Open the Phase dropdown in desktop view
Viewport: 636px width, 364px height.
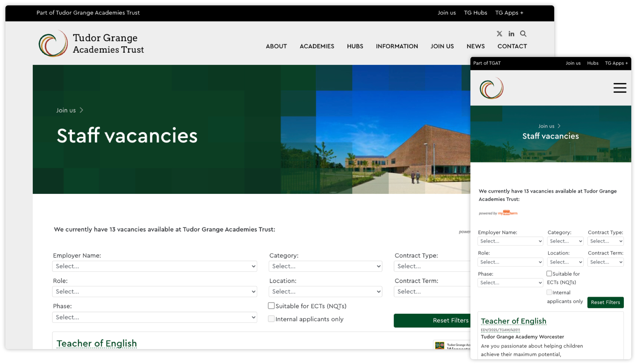[154, 317]
